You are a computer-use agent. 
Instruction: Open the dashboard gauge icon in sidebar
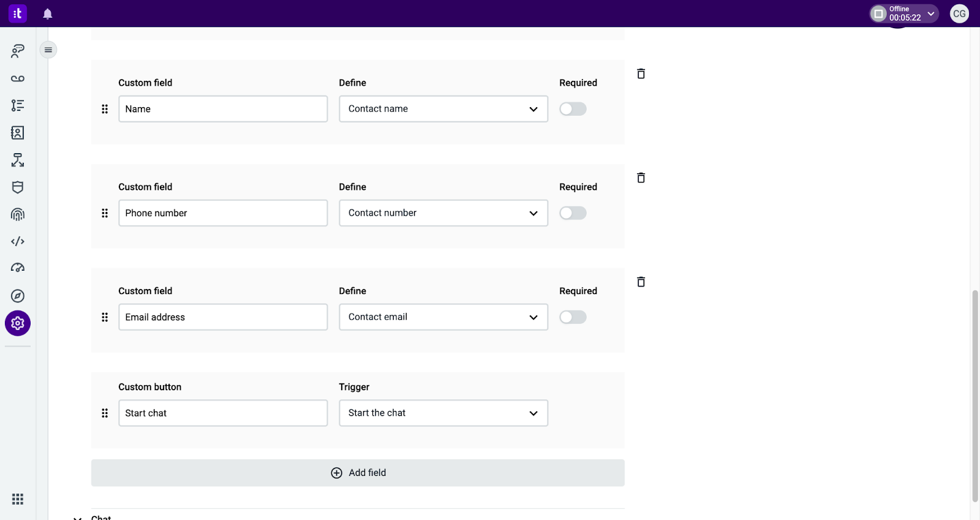coord(18,268)
